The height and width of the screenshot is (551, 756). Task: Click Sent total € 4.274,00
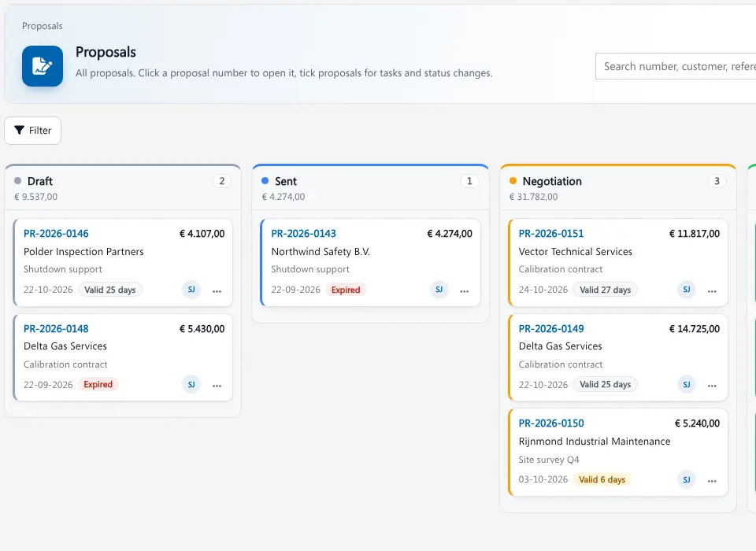pos(283,197)
